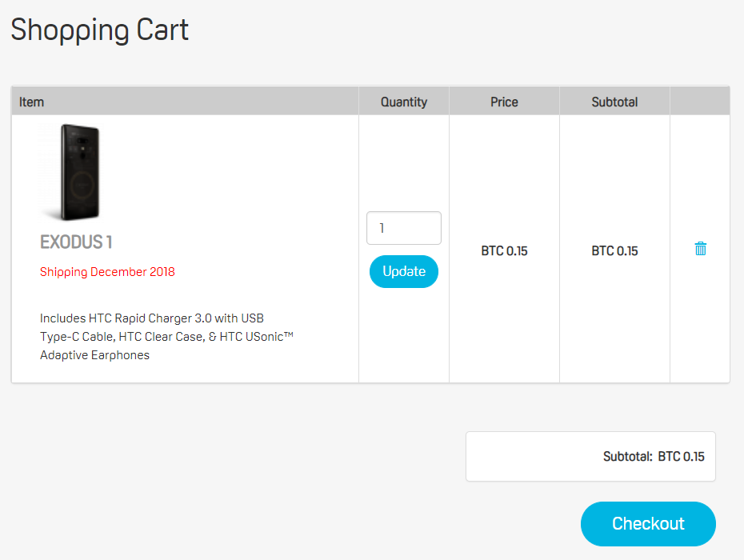744x560 pixels.
Task: Click the 'Includes HTC Rapid Charger' description
Action: [x=166, y=337]
